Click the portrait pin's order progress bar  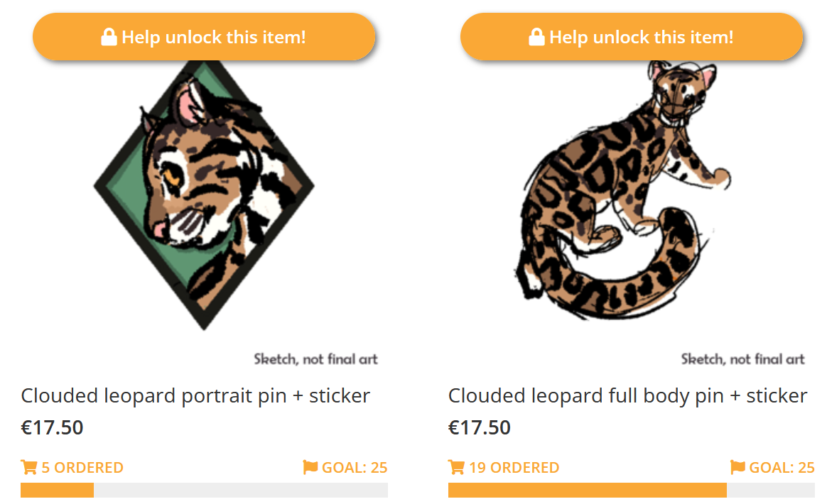pos(204,491)
